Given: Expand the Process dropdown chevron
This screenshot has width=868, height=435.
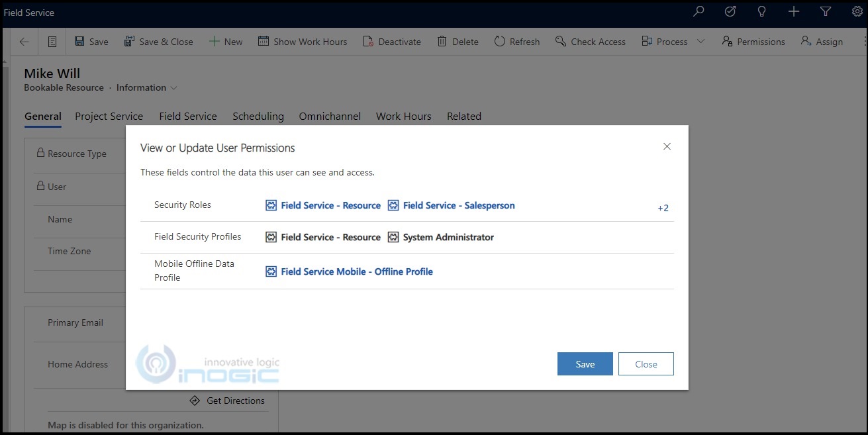Looking at the screenshot, I should tap(701, 42).
